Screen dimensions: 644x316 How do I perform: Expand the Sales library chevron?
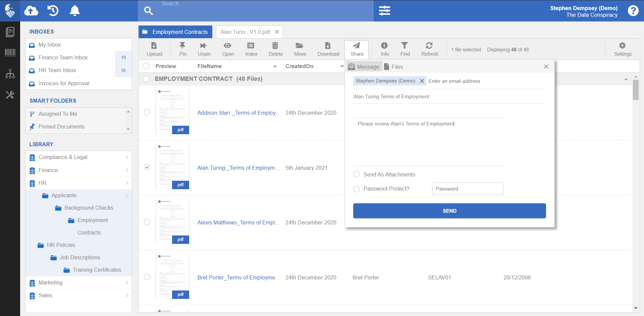pos(127,295)
